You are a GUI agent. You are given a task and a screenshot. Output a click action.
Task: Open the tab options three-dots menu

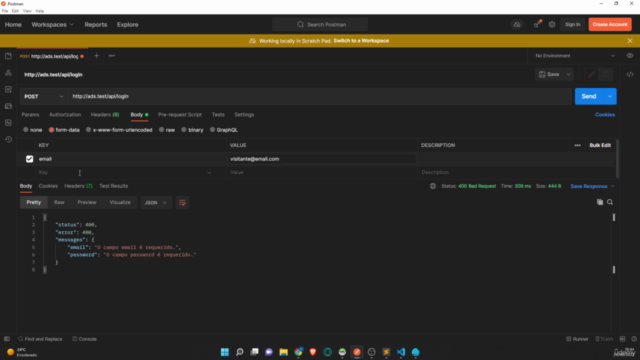(x=111, y=56)
